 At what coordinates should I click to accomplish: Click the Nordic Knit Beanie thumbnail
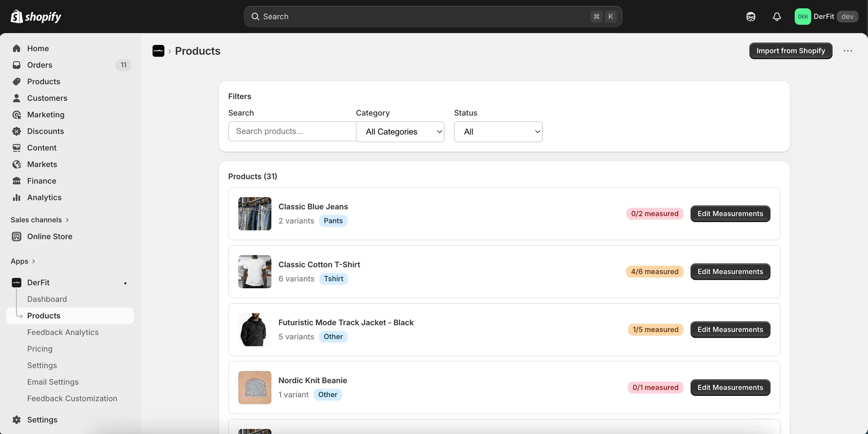point(255,387)
